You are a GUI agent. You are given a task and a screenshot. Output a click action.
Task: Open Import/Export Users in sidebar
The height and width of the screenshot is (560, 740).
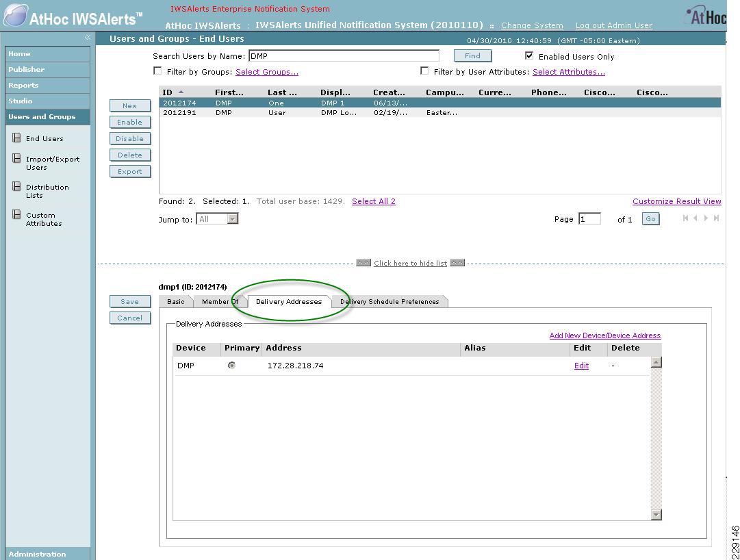[53, 163]
